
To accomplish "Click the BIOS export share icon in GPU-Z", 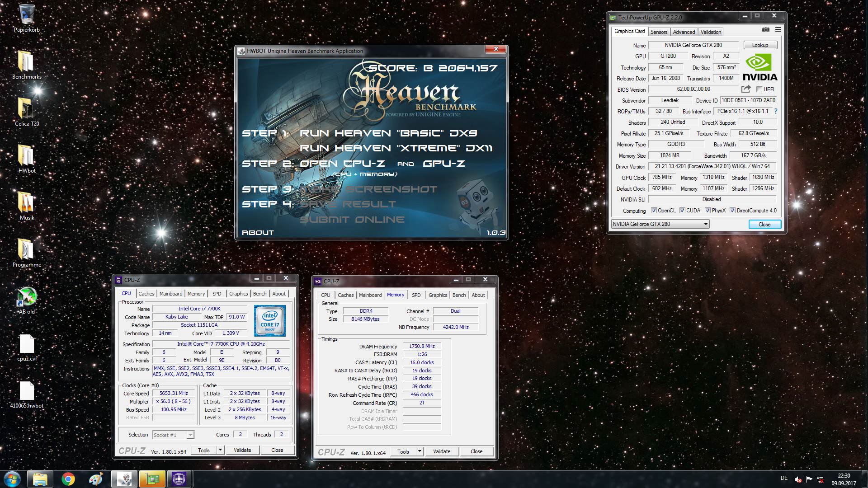I will [746, 89].
